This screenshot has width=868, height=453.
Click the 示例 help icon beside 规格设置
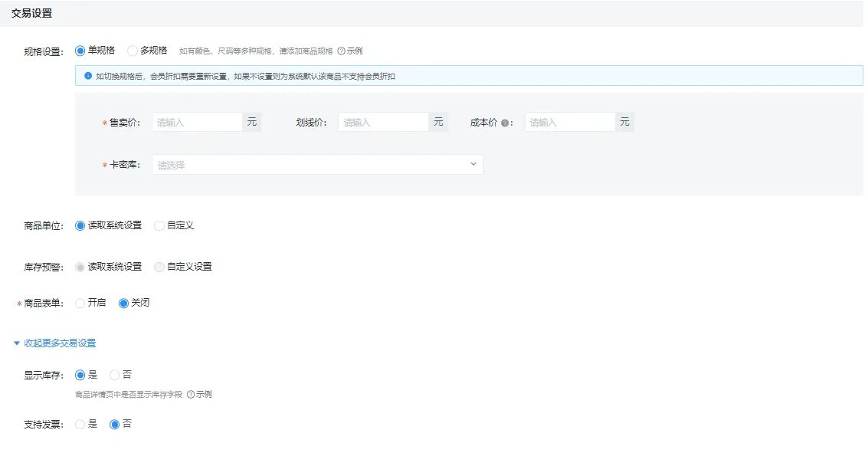341,51
